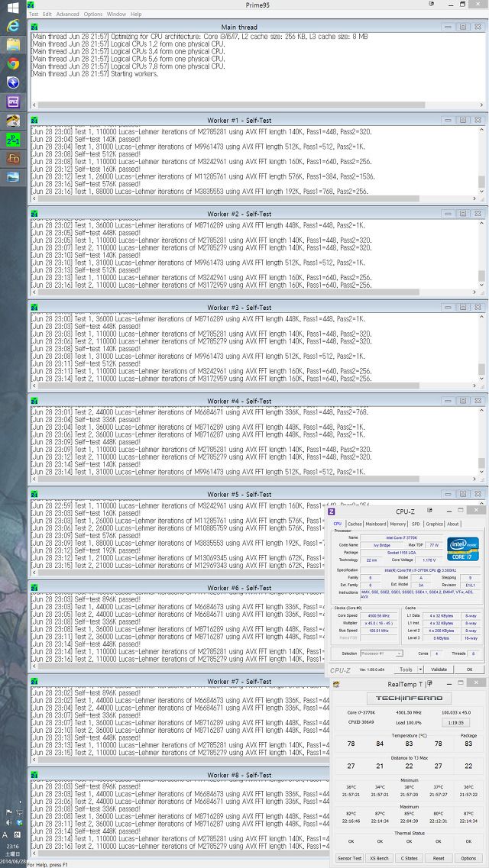Open the Help menu in Prime95
The height and width of the screenshot is (868, 489).
136,14
